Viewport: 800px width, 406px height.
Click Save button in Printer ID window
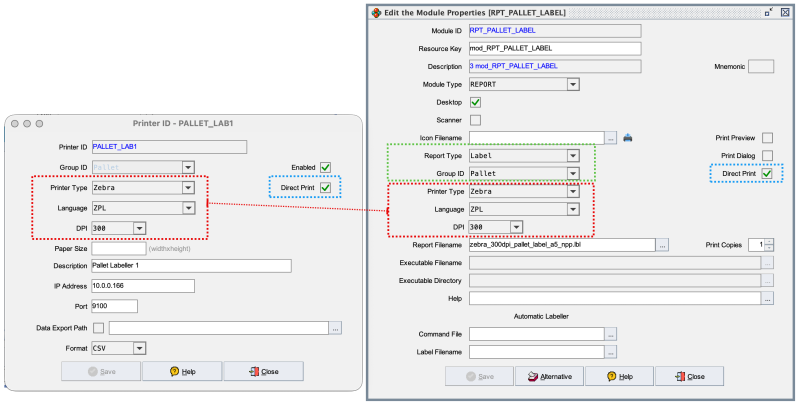pos(101,371)
